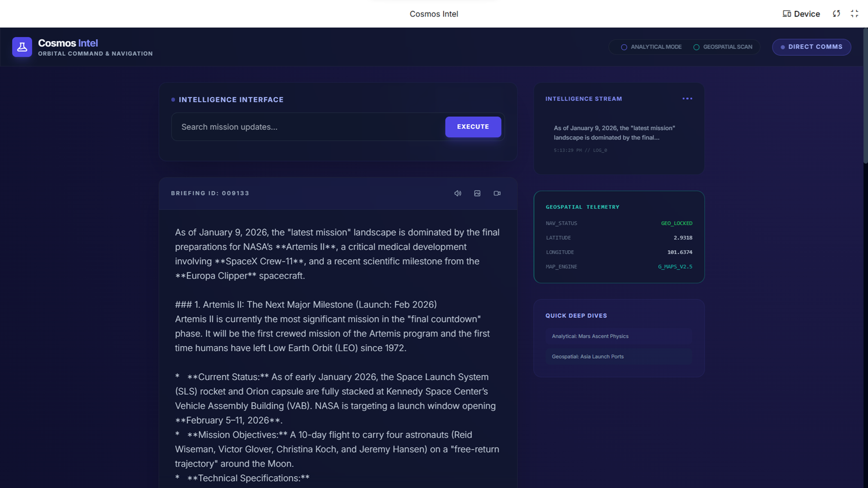This screenshot has height=488, width=868.
Task: Click the G_MAPS_V2.5 map engine value
Action: 675,267
